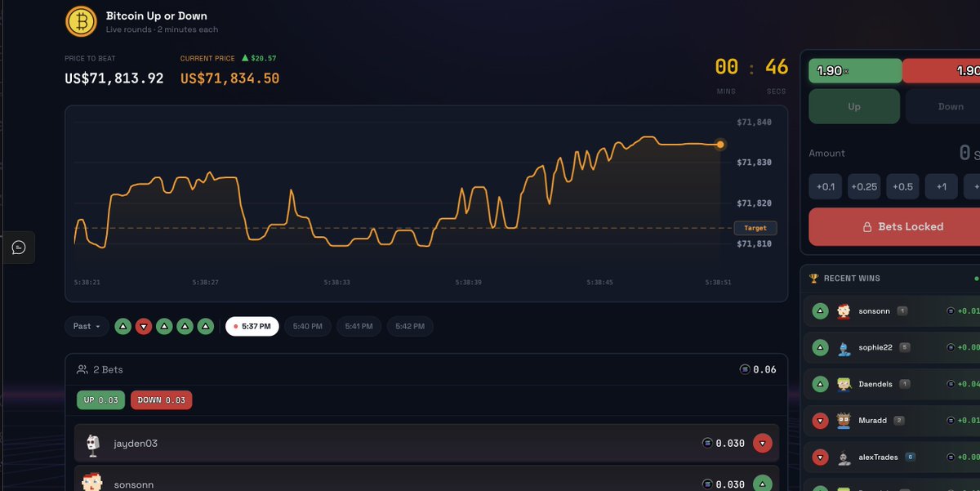Click level badge 6 next to alexTrades
Viewport: 980px width, 491px height.
point(910,457)
